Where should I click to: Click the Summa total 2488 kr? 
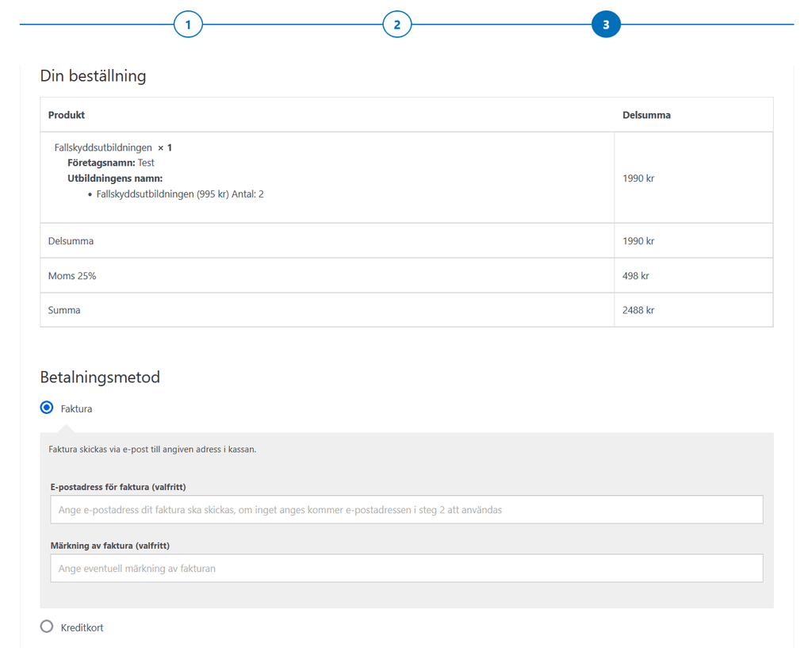(638, 310)
